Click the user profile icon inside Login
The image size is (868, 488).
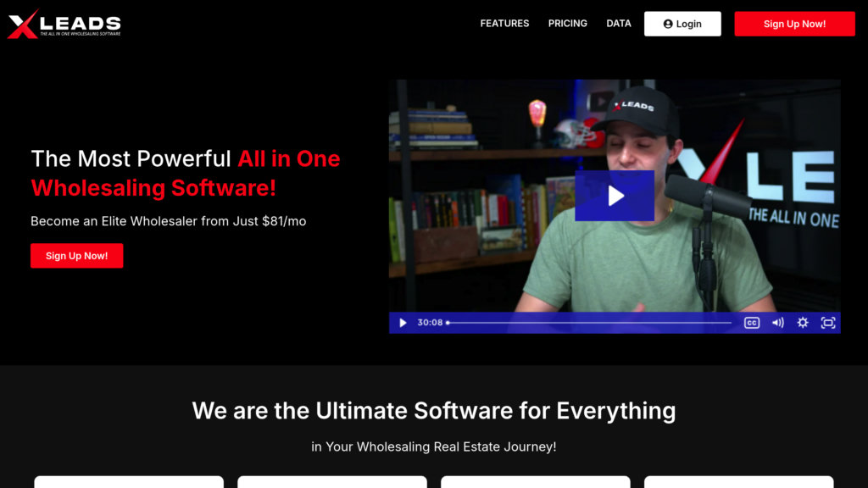tap(668, 24)
